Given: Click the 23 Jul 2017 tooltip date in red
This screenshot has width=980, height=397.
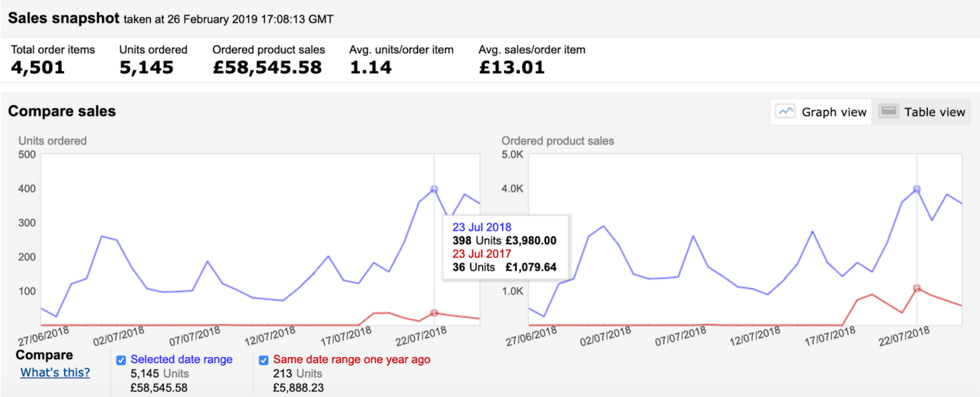Looking at the screenshot, I should pos(482,254).
